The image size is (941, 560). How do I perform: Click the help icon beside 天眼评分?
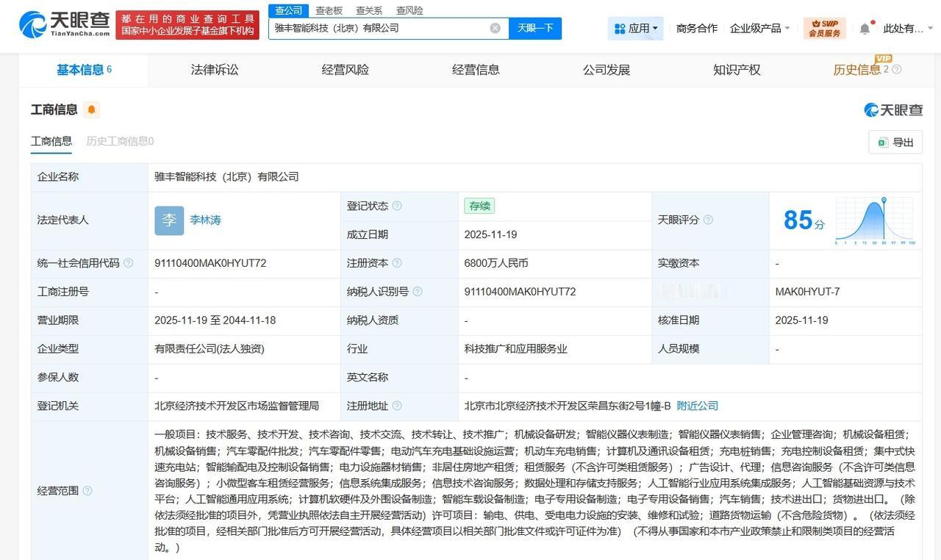pyautogui.click(x=707, y=220)
